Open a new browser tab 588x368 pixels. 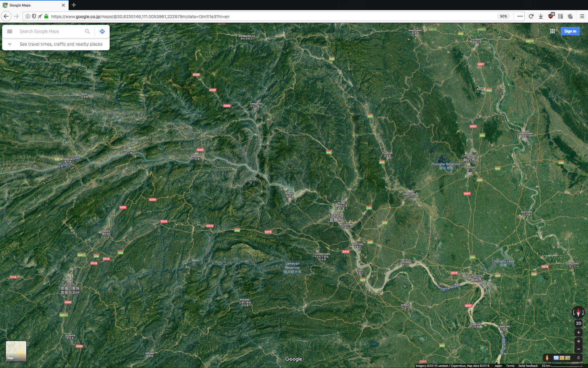pyautogui.click(x=74, y=5)
